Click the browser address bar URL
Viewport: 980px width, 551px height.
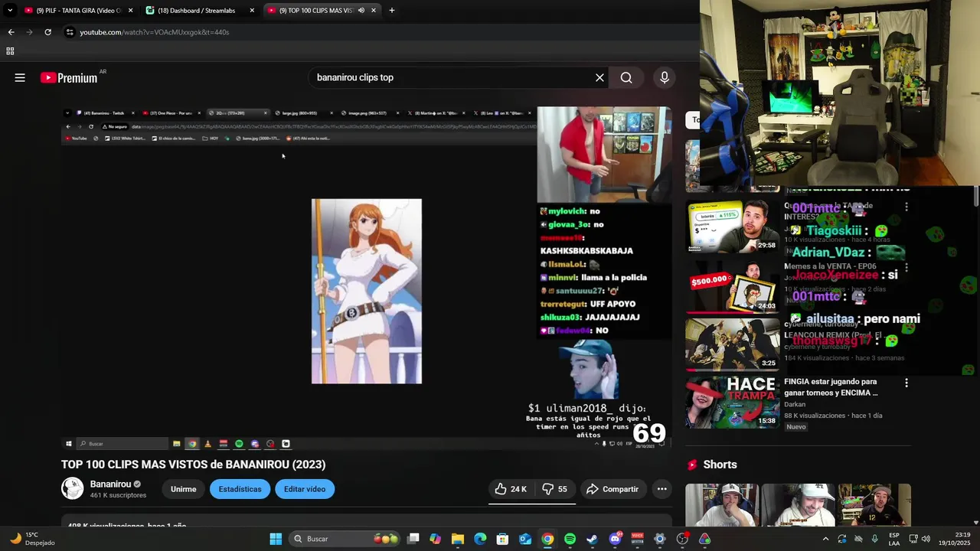pos(155,32)
